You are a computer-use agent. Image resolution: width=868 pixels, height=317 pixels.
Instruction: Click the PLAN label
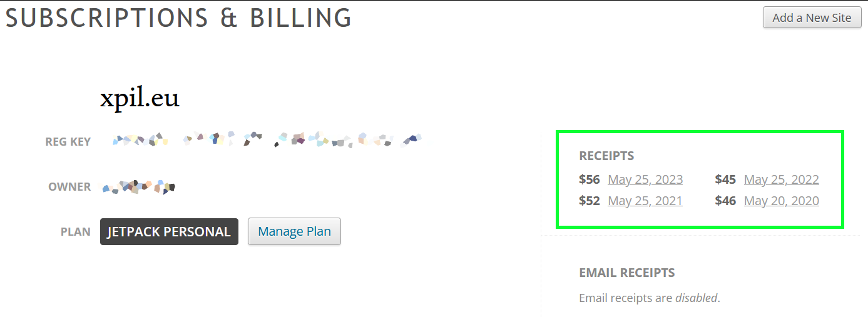[x=76, y=232]
